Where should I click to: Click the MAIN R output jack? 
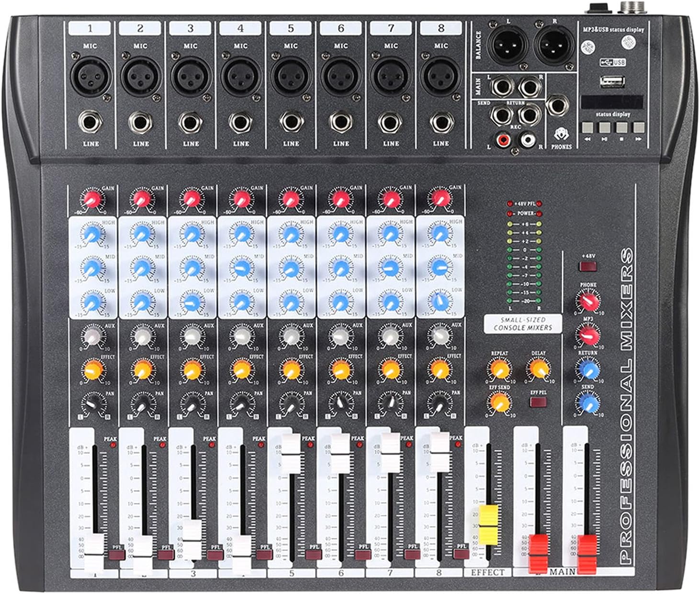[x=530, y=87]
